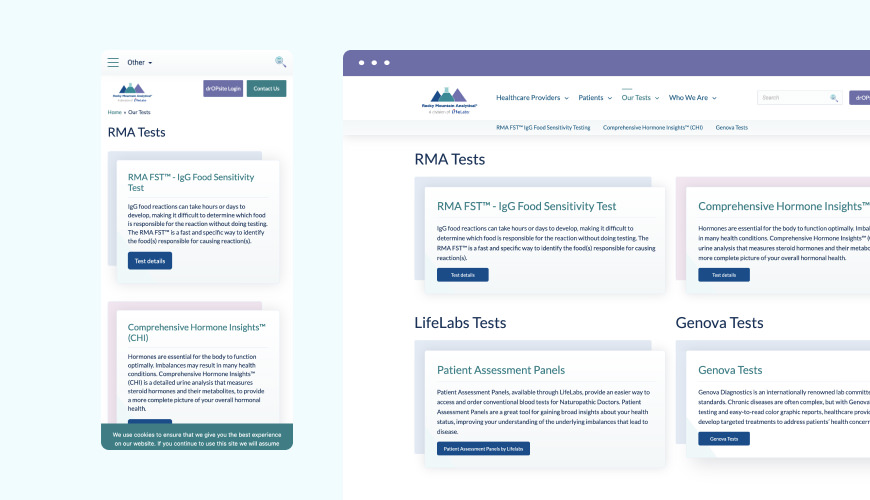Open RMA FST IgG Food Sensitivity Testing submenu link
The height and width of the screenshot is (500, 870).
(543, 128)
